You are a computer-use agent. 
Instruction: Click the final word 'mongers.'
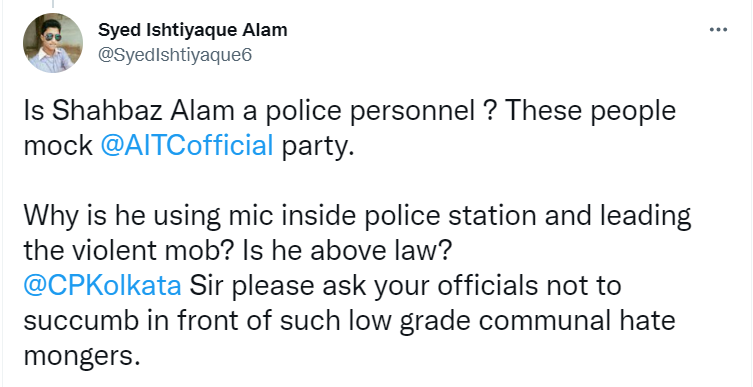tap(82, 357)
